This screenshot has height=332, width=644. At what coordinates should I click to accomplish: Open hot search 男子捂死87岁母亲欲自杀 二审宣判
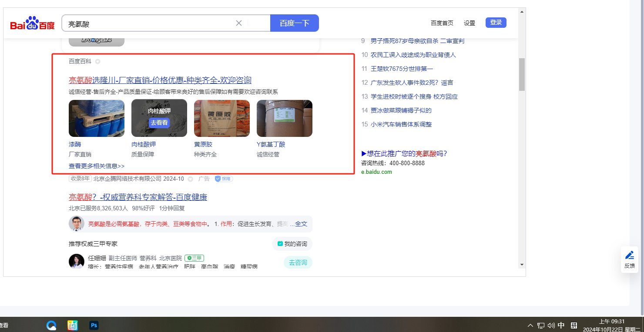coord(417,41)
